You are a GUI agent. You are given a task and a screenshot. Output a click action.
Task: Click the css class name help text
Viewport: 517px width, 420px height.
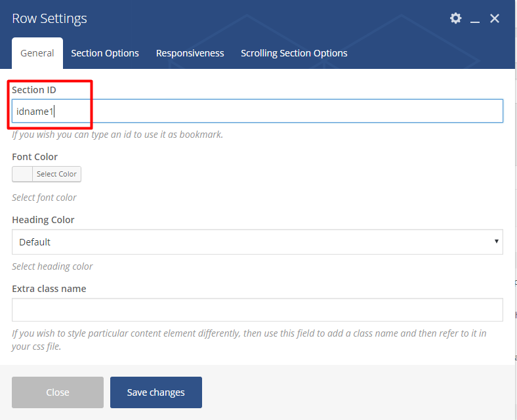pyautogui.click(x=249, y=340)
